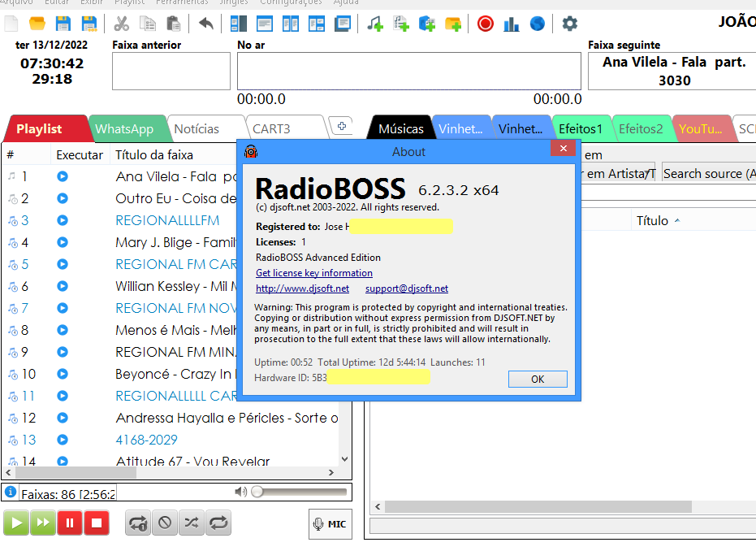
Task: Click the playlist horizontal scrollbar right arrow
Action: (330, 473)
